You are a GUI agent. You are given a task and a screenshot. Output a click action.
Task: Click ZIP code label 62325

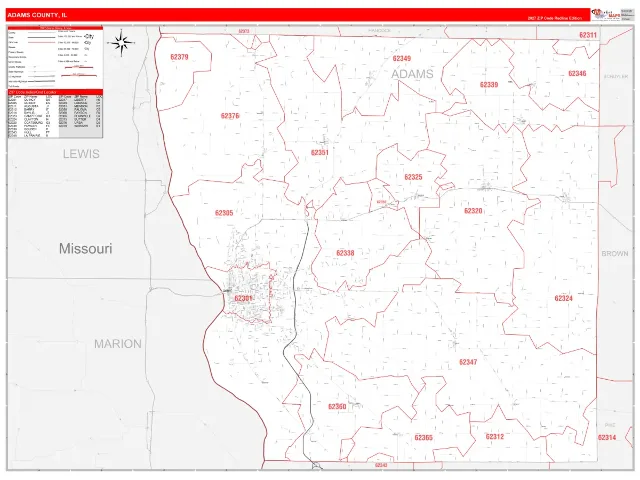[x=413, y=177]
